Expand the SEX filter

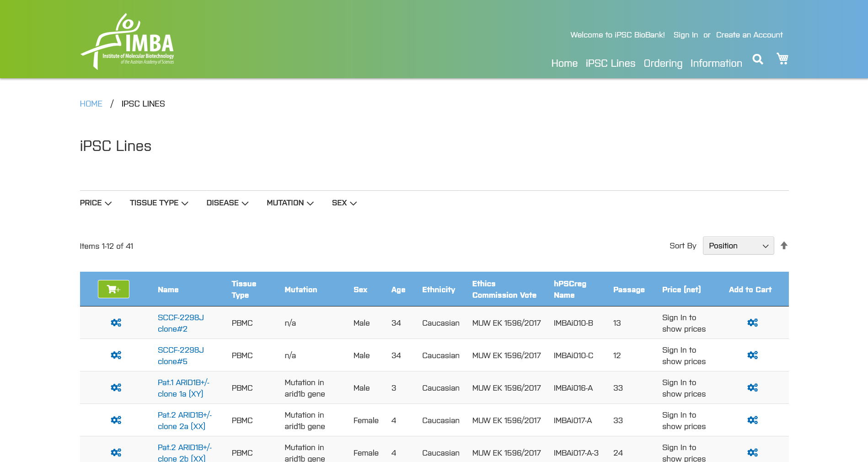pos(344,203)
